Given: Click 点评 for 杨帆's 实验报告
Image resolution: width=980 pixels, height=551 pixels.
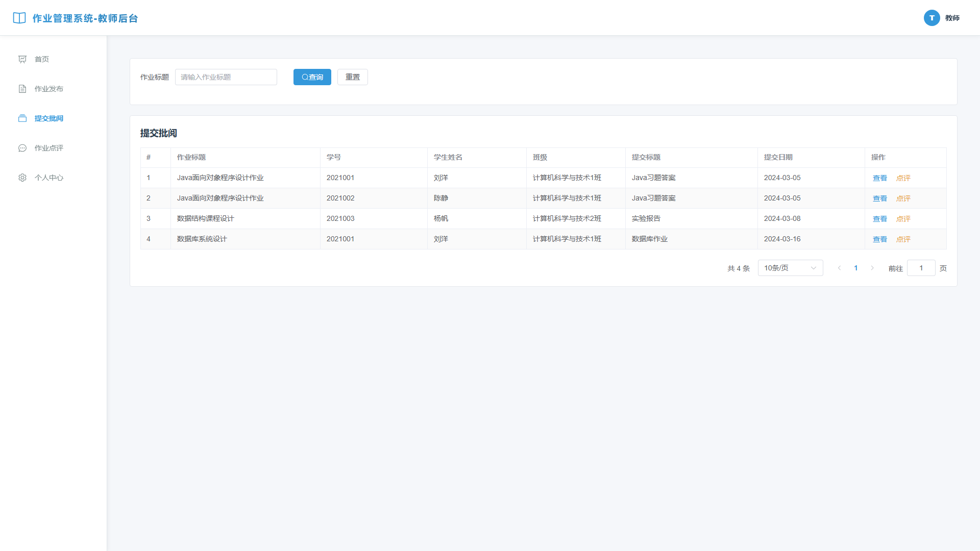Looking at the screenshot, I should click(903, 219).
